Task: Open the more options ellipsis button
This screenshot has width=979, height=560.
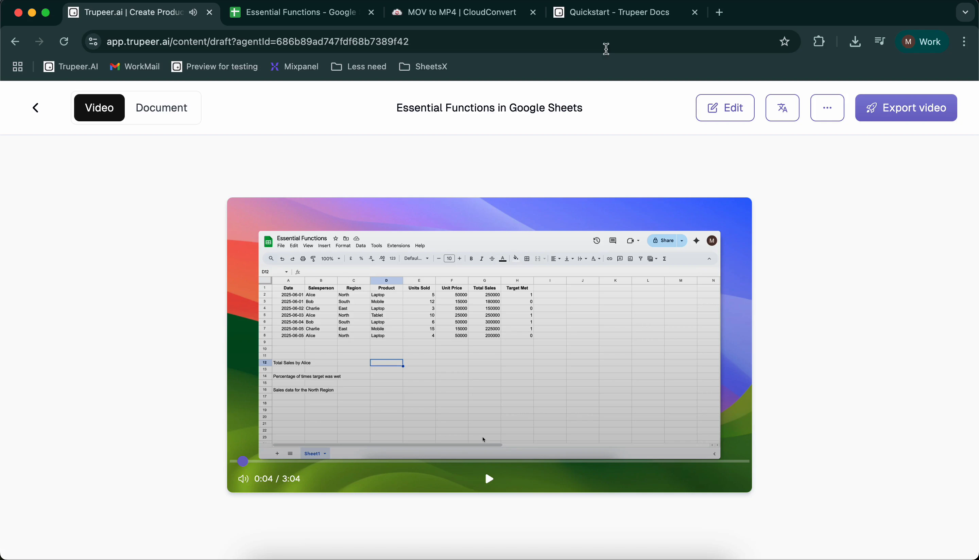Action: (x=827, y=108)
